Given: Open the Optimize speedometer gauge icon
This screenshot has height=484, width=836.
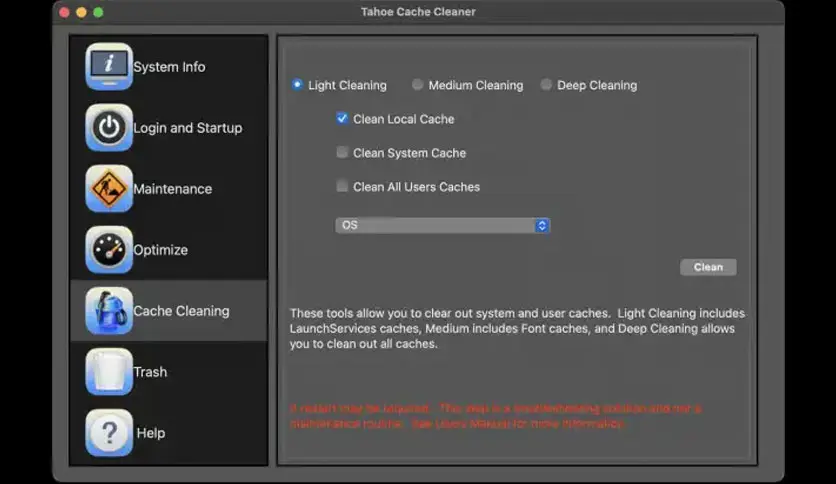Looking at the screenshot, I should pos(109,249).
